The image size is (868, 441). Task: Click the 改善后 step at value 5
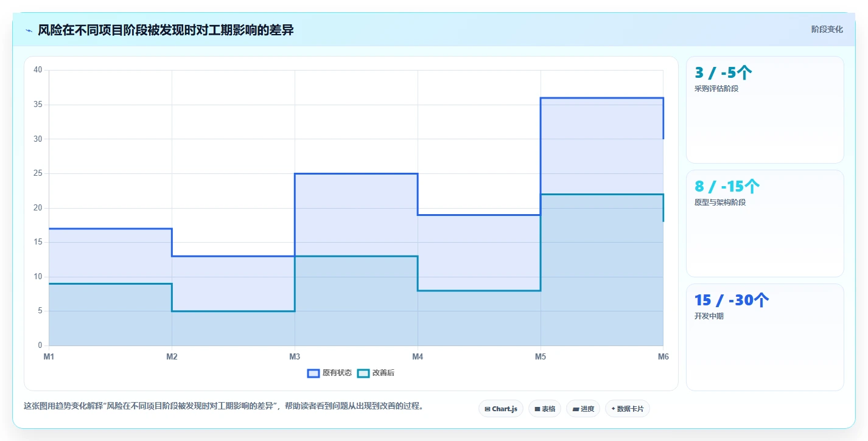[x=233, y=311]
